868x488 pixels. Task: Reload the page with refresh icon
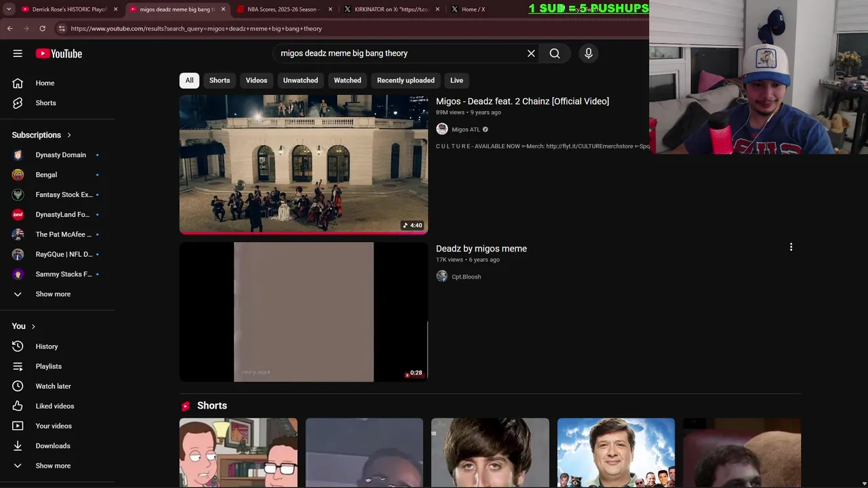[x=42, y=28]
